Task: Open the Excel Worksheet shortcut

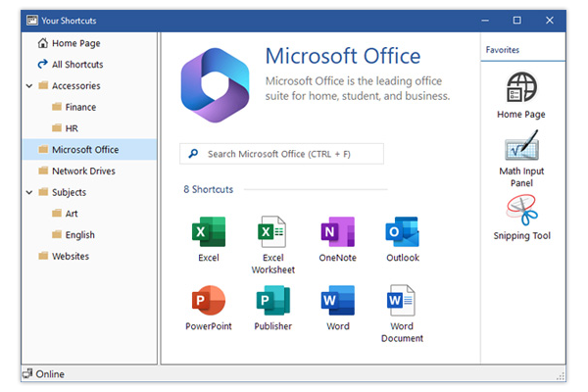Action: [272, 232]
